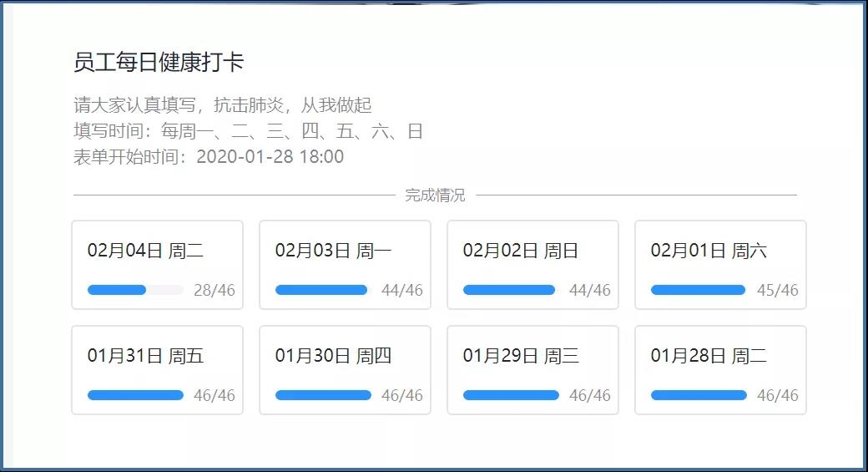Select the 01月31日 周五 card
868x472 pixels.
pyautogui.click(x=157, y=370)
